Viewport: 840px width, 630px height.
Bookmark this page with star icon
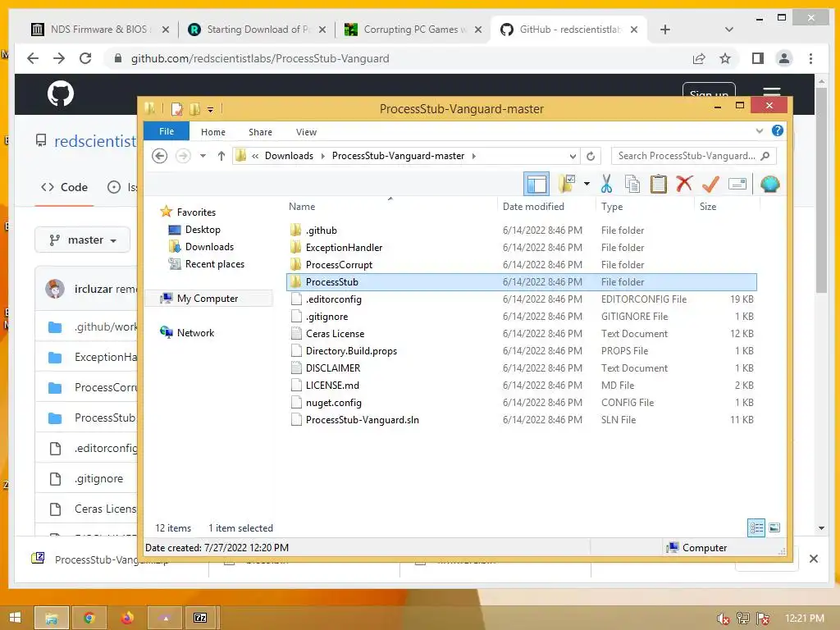(x=725, y=58)
